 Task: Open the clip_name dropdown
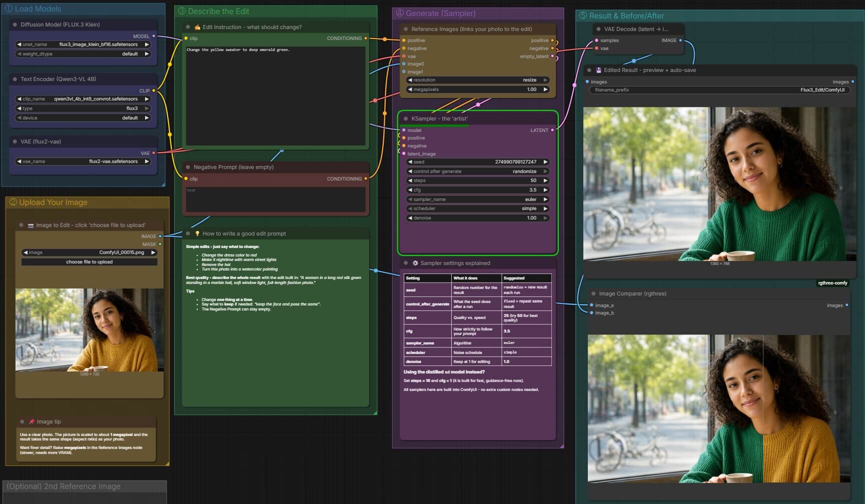[x=83, y=99]
